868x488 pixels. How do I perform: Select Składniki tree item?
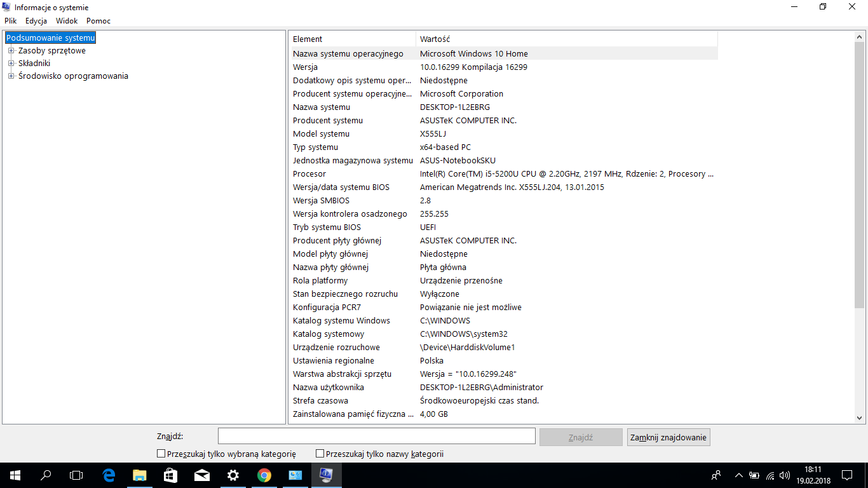pos(34,63)
